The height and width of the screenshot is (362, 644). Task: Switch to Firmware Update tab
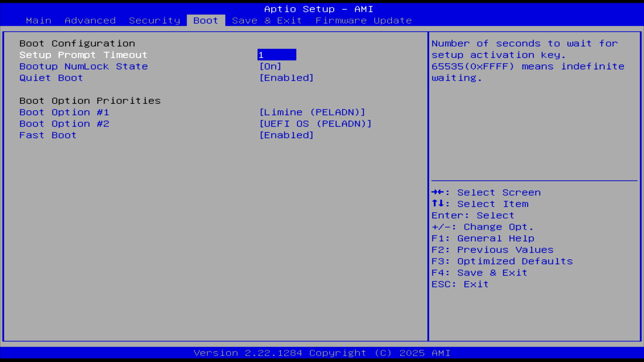[x=364, y=20]
